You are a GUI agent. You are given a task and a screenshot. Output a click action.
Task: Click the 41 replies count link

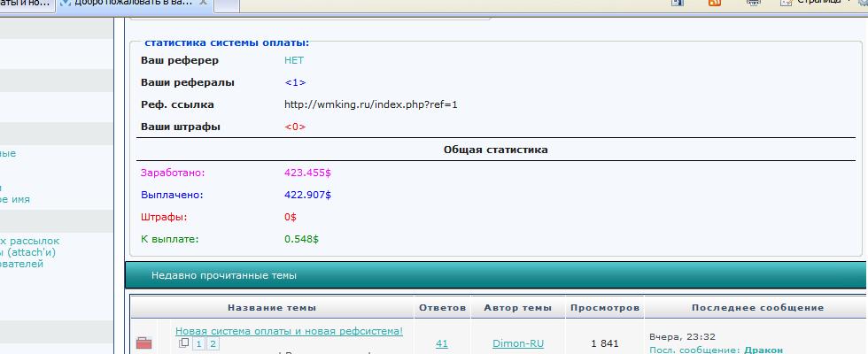pos(441,343)
